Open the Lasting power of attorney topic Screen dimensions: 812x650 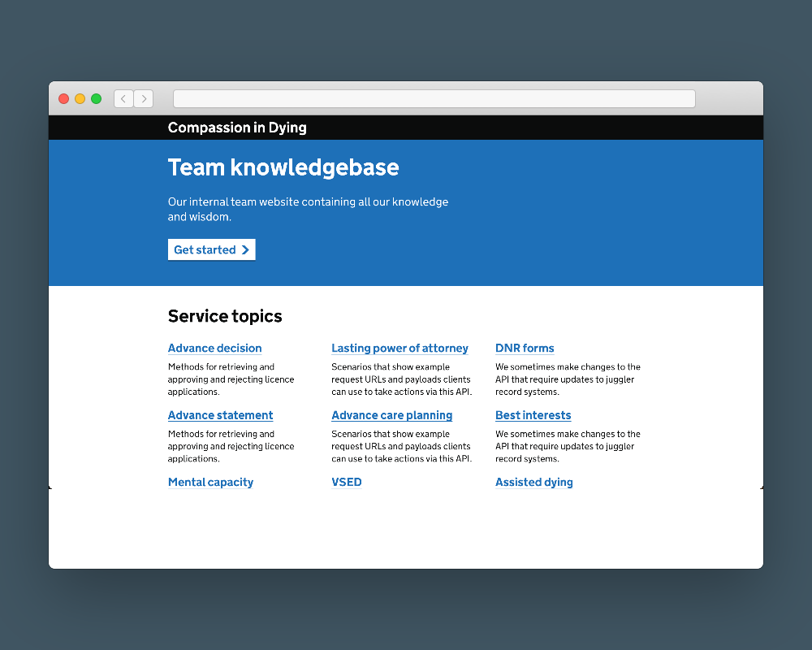400,348
